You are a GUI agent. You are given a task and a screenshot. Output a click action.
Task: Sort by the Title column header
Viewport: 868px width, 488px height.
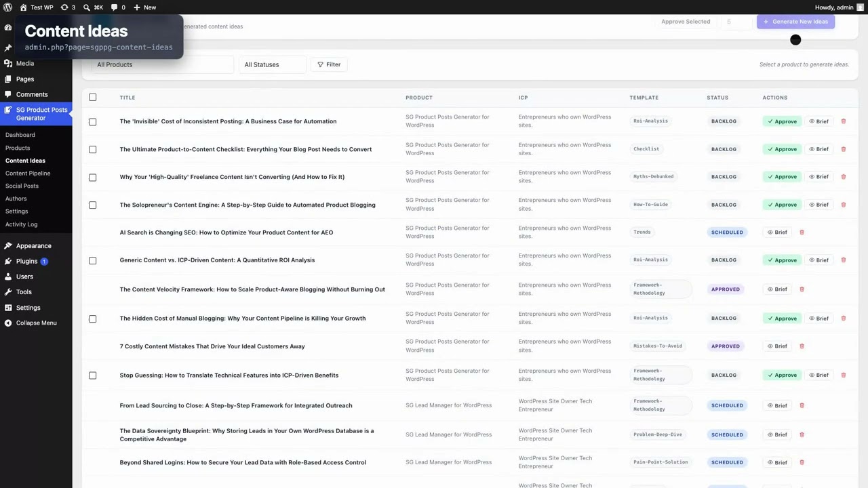[127, 98]
